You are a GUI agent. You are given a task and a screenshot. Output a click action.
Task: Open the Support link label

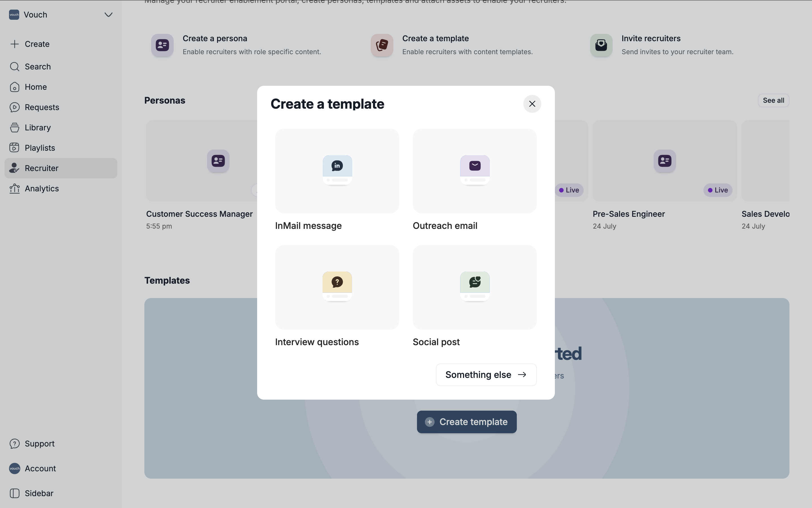click(x=39, y=443)
